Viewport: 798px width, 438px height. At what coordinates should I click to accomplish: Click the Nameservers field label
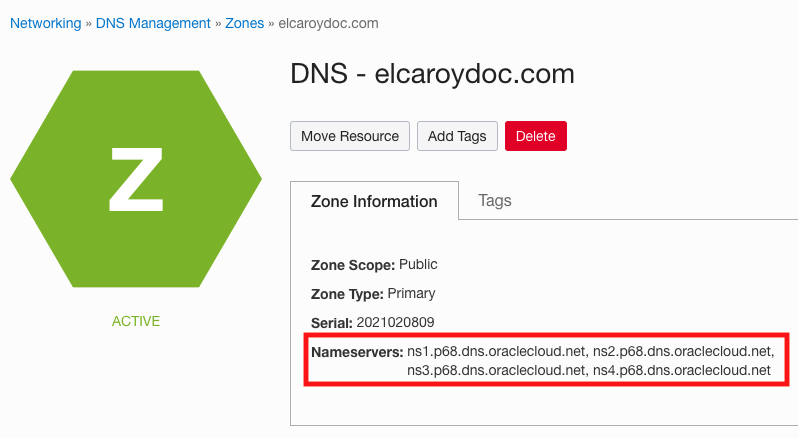356,352
